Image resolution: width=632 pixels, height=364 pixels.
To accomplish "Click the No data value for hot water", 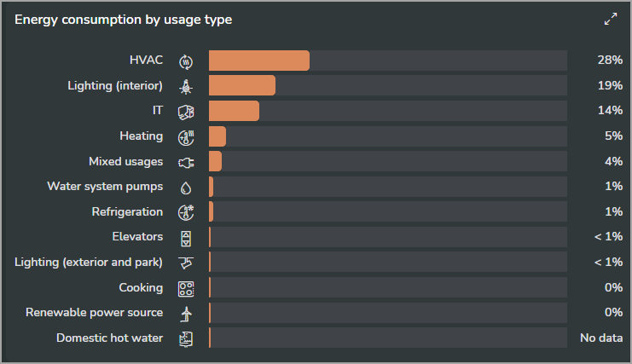I will click(601, 338).
